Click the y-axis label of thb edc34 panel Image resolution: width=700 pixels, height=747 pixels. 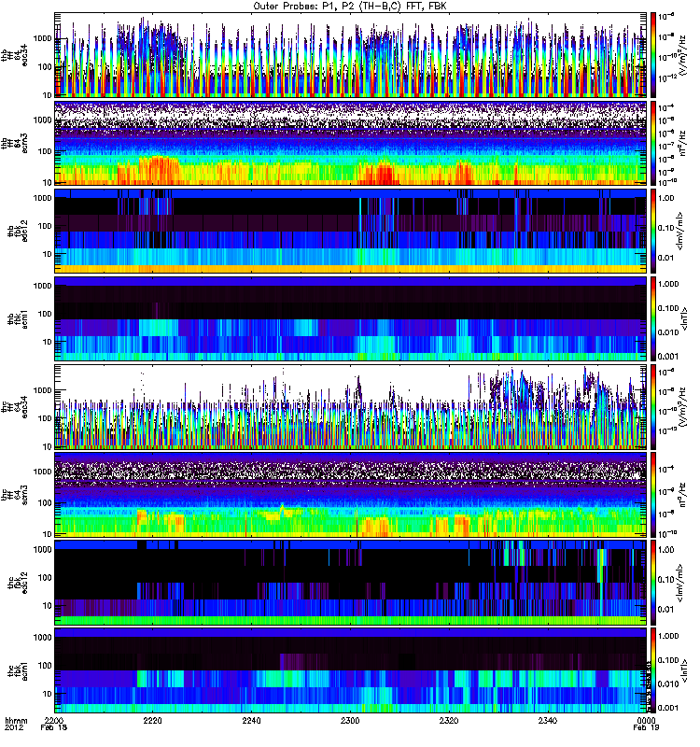coord(14,55)
